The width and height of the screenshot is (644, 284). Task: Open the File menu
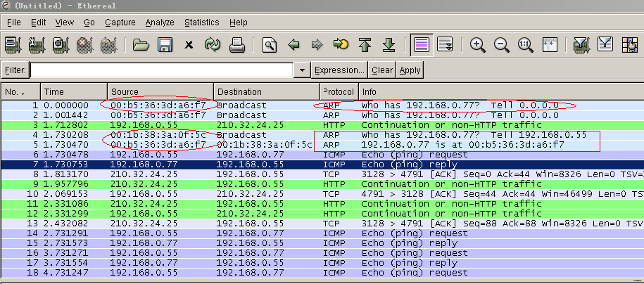pyautogui.click(x=14, y=22)
